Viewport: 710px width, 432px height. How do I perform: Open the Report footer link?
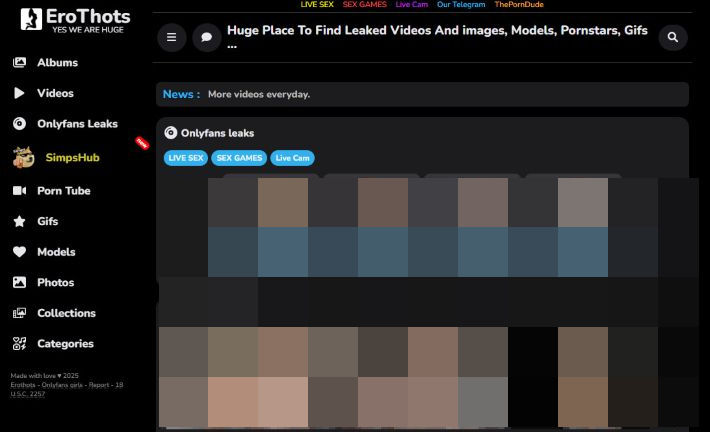coord(99,385)
